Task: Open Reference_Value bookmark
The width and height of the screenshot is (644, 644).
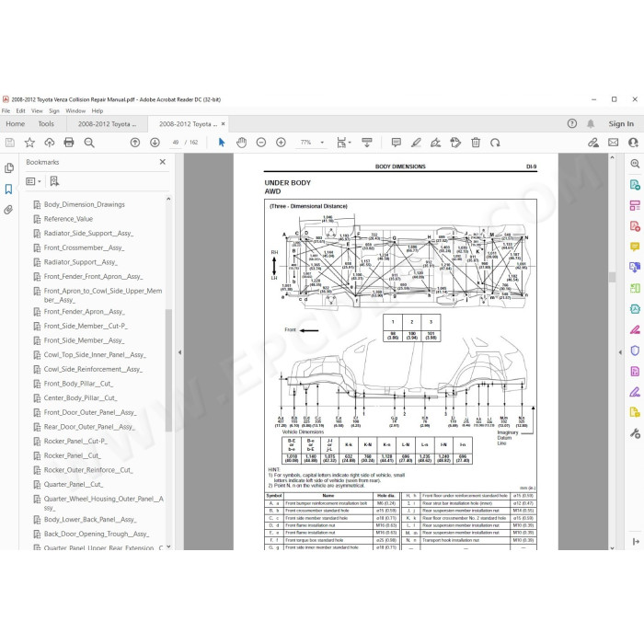Action: (x=68, y=219)
